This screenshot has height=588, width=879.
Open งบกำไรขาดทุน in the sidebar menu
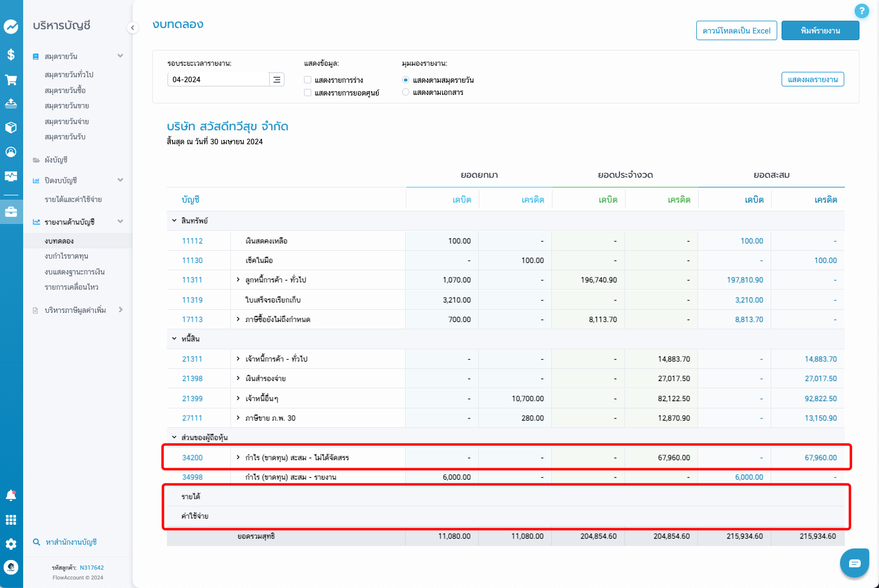pyautogui.click(x=66, y=256)
